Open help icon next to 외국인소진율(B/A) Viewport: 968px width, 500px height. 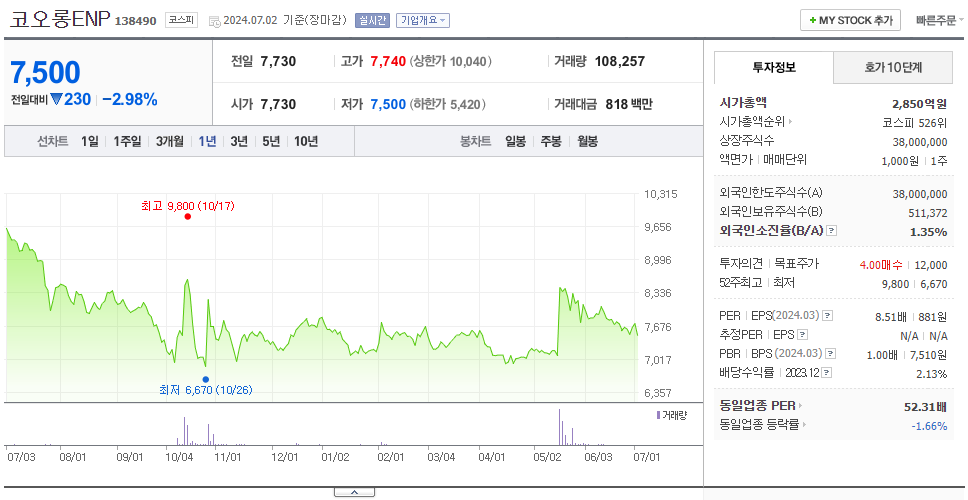pyautogui.click(x=832, y=231)
